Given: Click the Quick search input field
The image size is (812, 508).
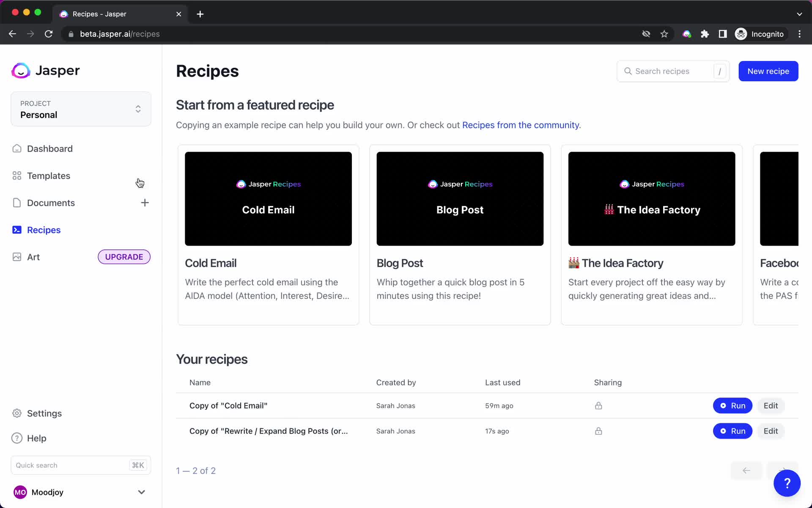Looking at the screenshot, I should click(x=81, y=465).
